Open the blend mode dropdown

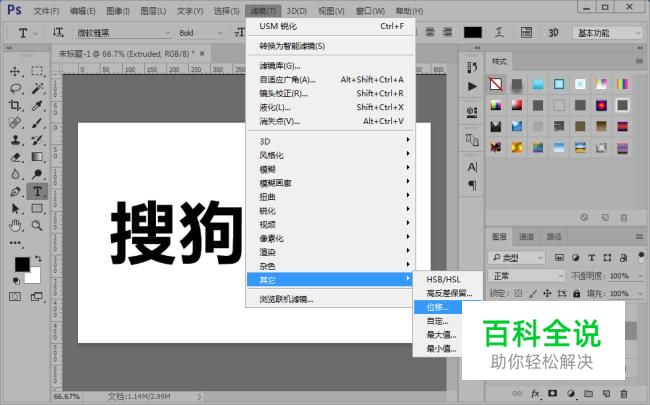[x=526, y=276]
